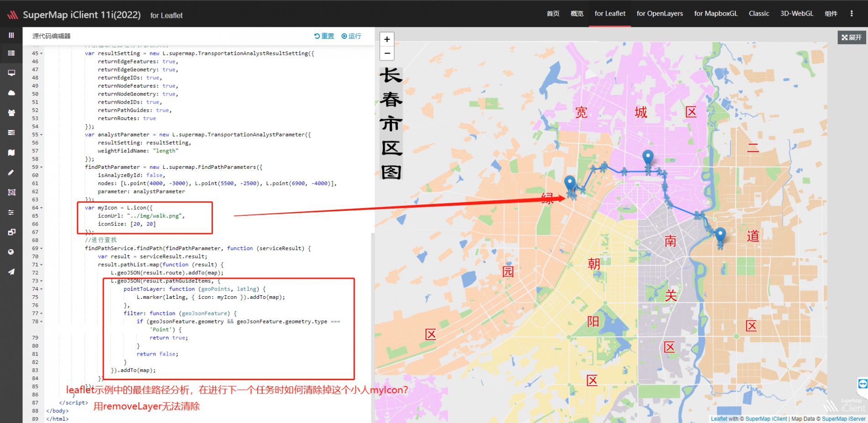
Task: Click line 88 closing body tag
Action: tap(57, 411)
